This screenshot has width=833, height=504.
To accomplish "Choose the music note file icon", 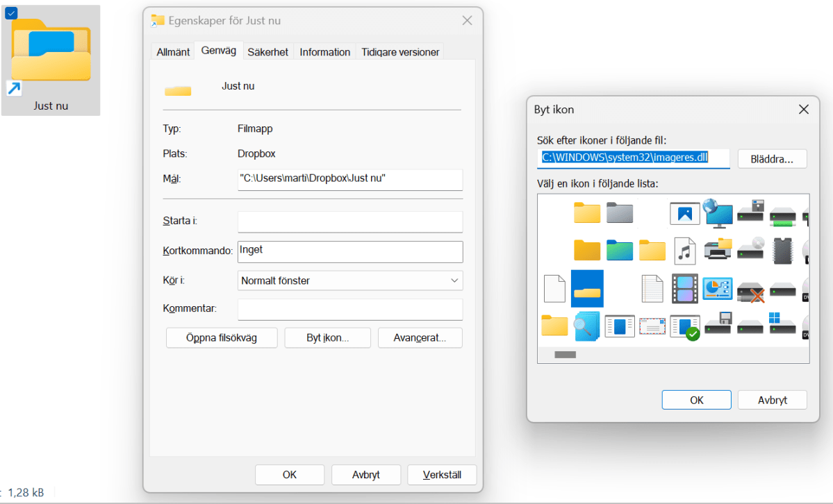I will point(684,251).
